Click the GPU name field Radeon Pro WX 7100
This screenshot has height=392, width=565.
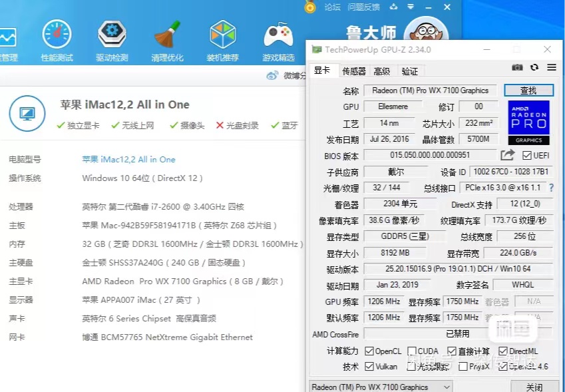pyautogui.click(x=430, y=91)
